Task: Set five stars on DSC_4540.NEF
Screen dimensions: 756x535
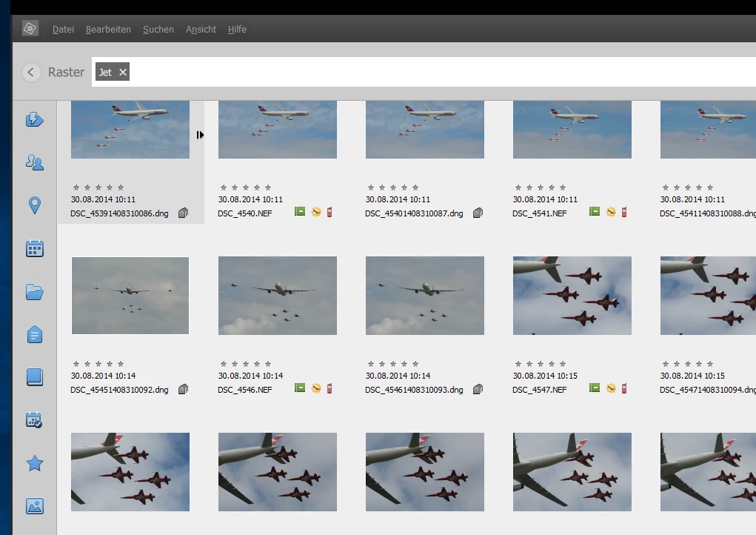Action: point(268,187)
